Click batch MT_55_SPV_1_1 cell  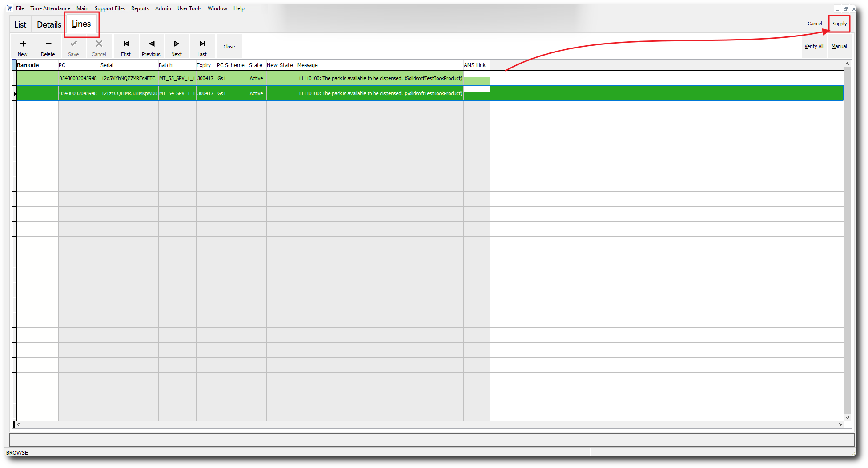point(177,78)
